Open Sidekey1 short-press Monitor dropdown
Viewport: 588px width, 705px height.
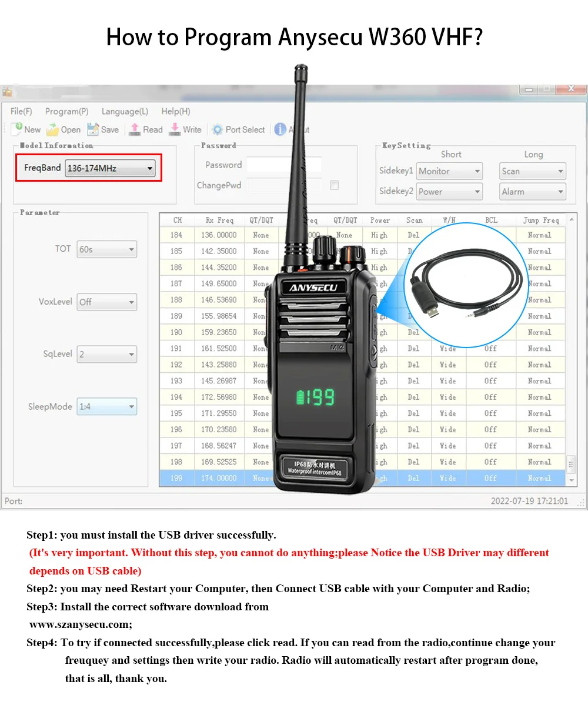pos(477,172)
